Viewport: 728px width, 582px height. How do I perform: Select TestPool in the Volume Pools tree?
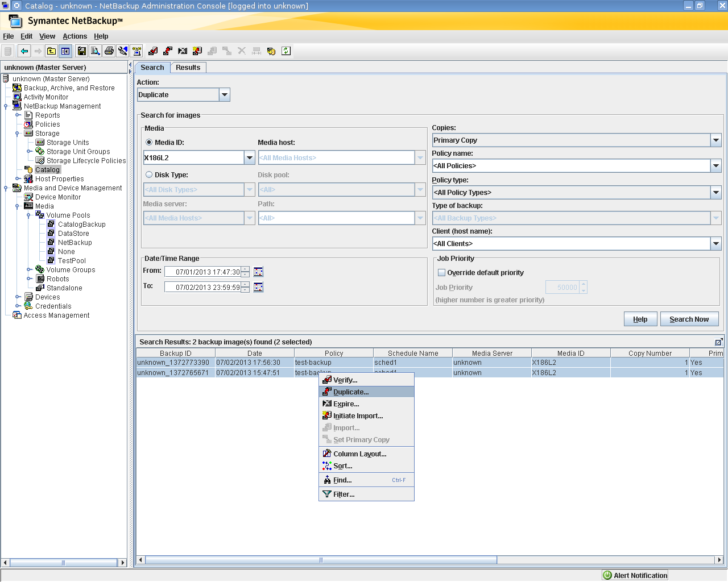pyautogui.click(x=72, y=261)
